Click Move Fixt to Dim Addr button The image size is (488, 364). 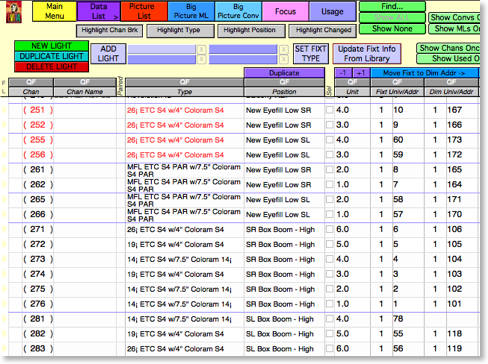point(424,73)
